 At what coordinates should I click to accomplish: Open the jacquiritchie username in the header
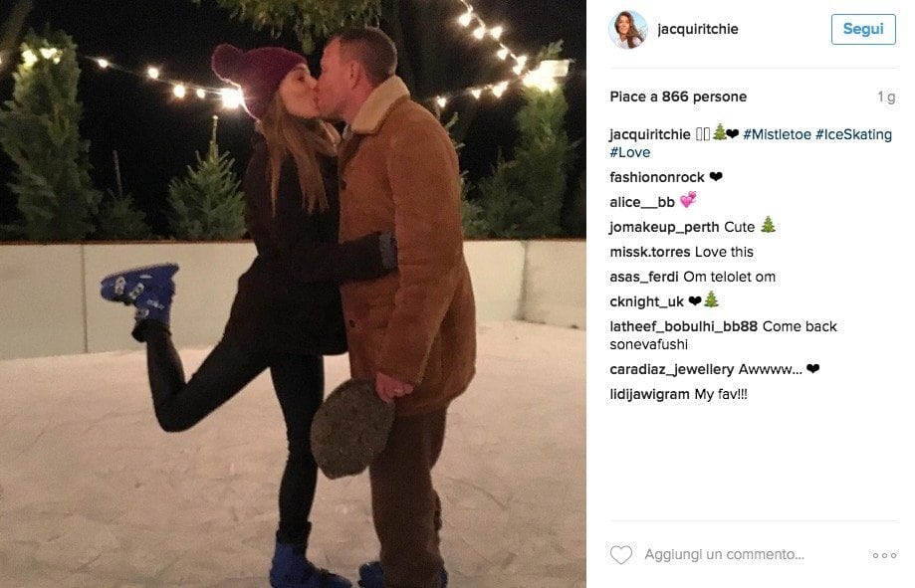pos(698,29)
